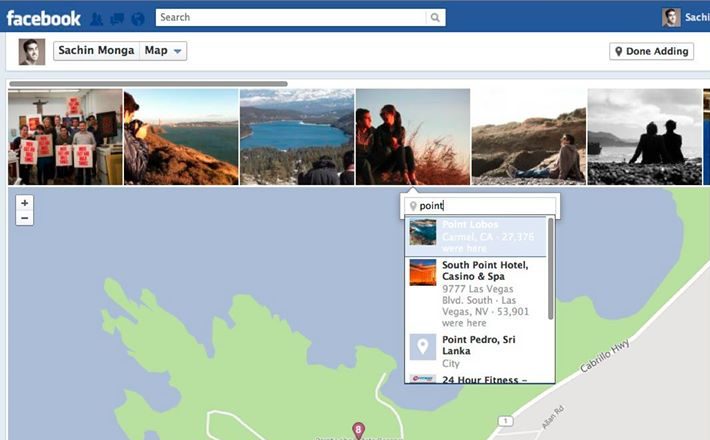
Task: Click the map pin marker labeled 8
Action: pyautogui.click(x=358, y=430)
